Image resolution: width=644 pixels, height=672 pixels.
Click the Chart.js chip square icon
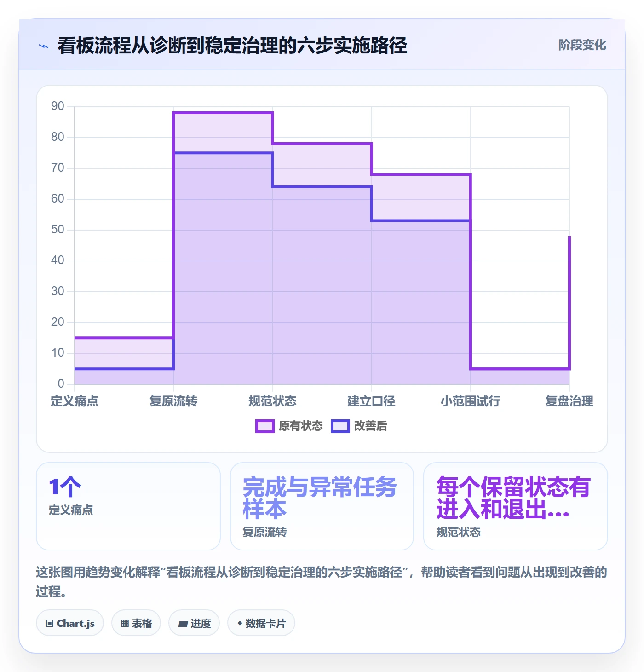(x=50, y=624)
